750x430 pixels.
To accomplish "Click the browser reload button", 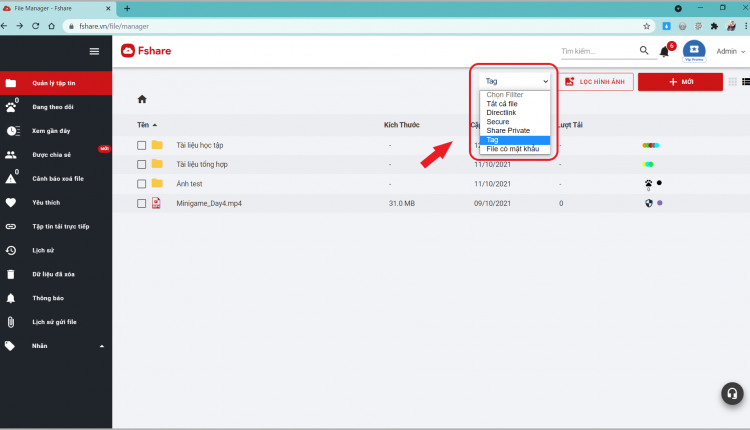I will pos(35,26).
